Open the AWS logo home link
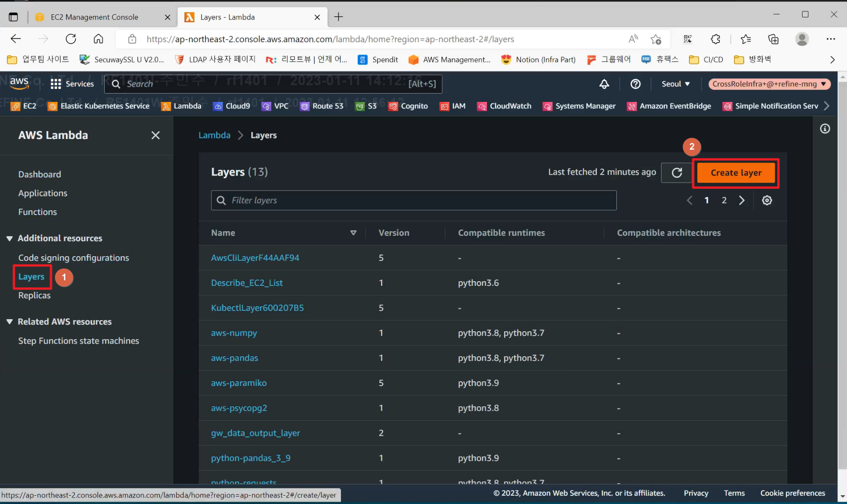The image size is (847, 504). click(19, 83)
